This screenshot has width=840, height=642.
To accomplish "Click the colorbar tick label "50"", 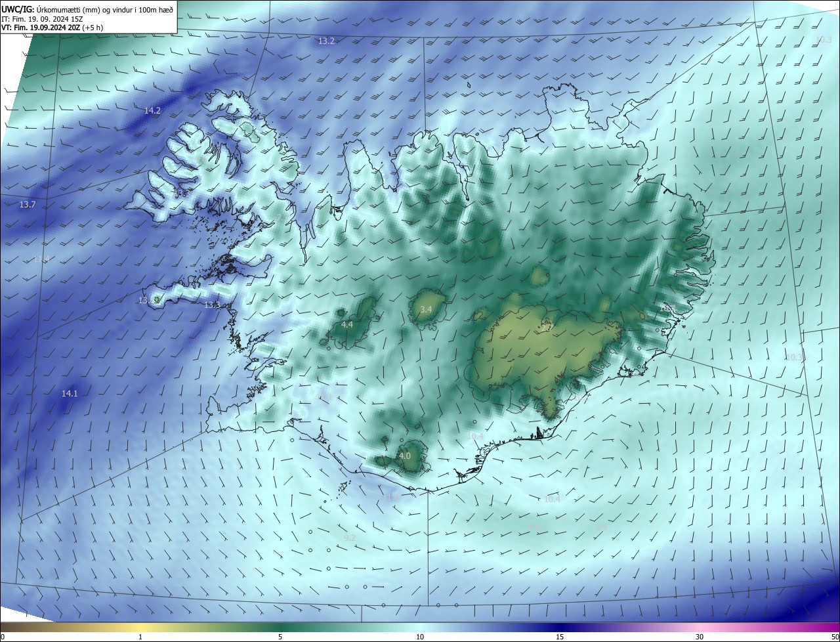I will click(x=835, y=637).
